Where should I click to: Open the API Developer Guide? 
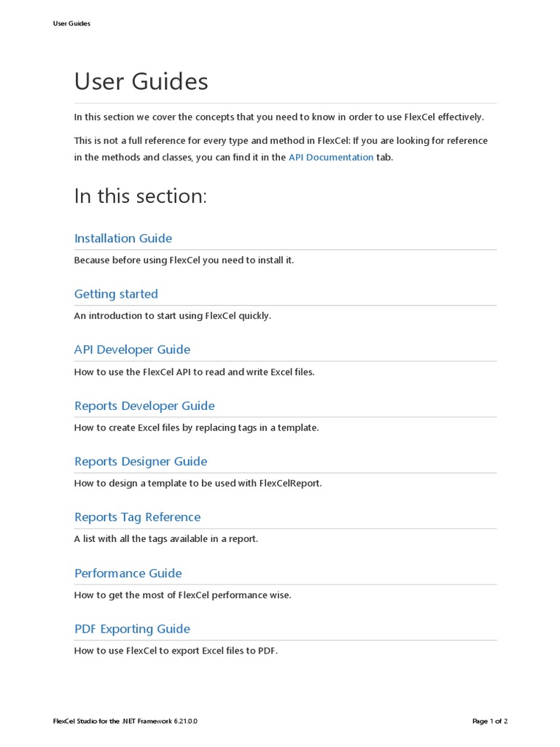[132, 350]
